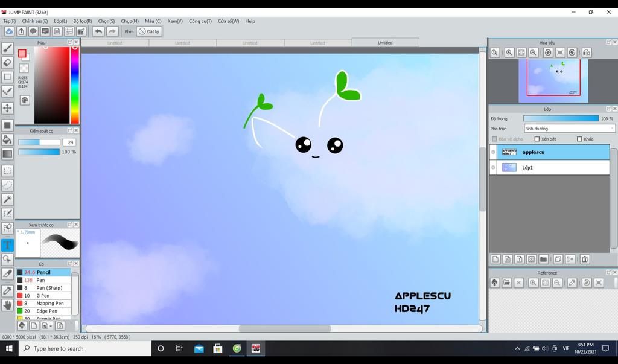
Task: Open the Microsoft Store taskbar icon
Action: pyautogui.click(x=217, y=348)
